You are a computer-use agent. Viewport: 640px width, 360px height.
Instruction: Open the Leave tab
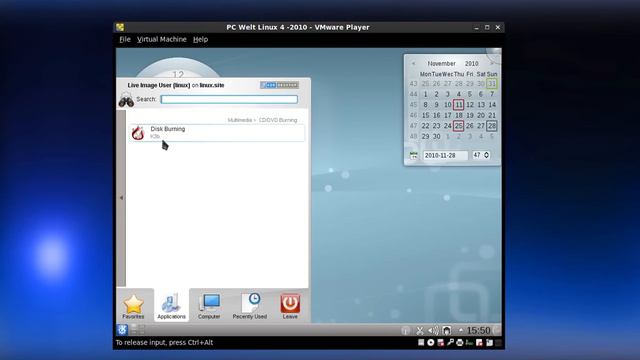pyautogui.click(x=290, y=306)
